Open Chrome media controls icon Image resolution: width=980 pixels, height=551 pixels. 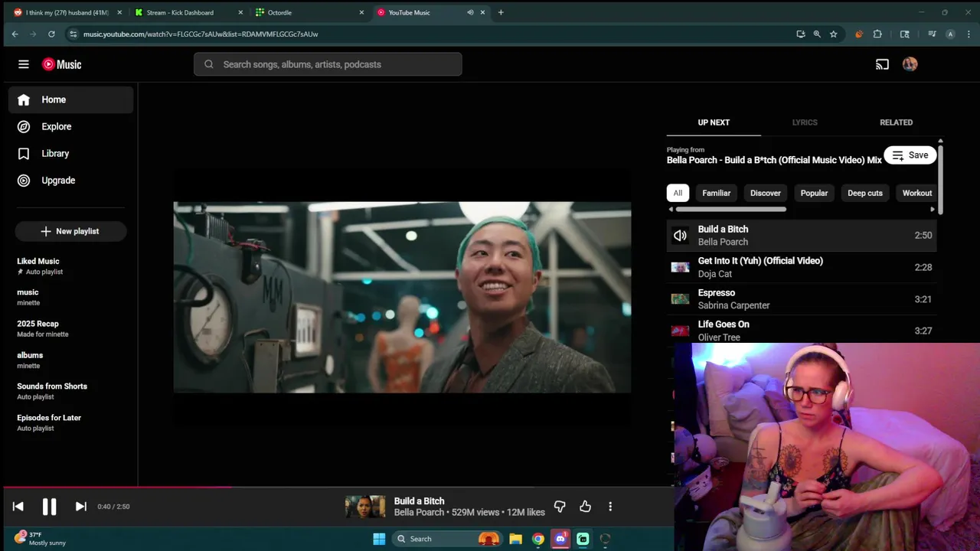pyautogui.click(x=932, y=34)
